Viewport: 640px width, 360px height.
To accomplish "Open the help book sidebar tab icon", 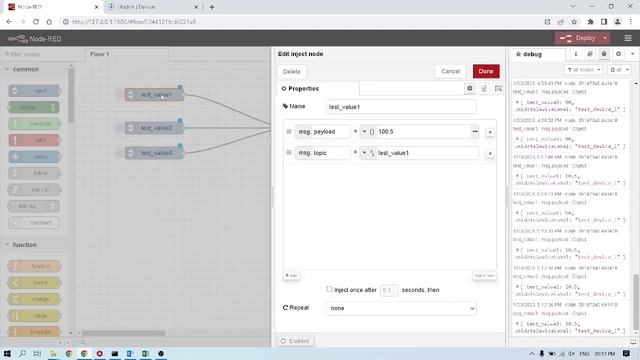I will 590,54.
